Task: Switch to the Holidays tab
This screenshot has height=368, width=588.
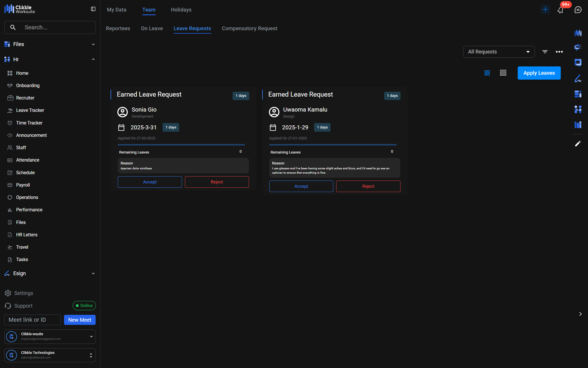Action: pos(181,10)
